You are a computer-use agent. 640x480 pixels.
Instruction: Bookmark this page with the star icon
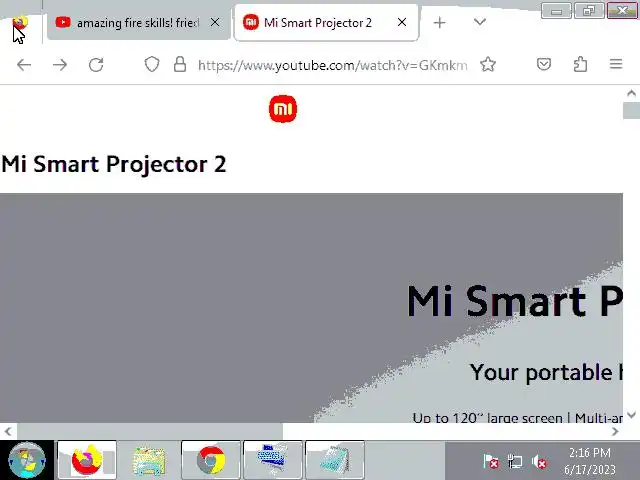click(488, 64)
